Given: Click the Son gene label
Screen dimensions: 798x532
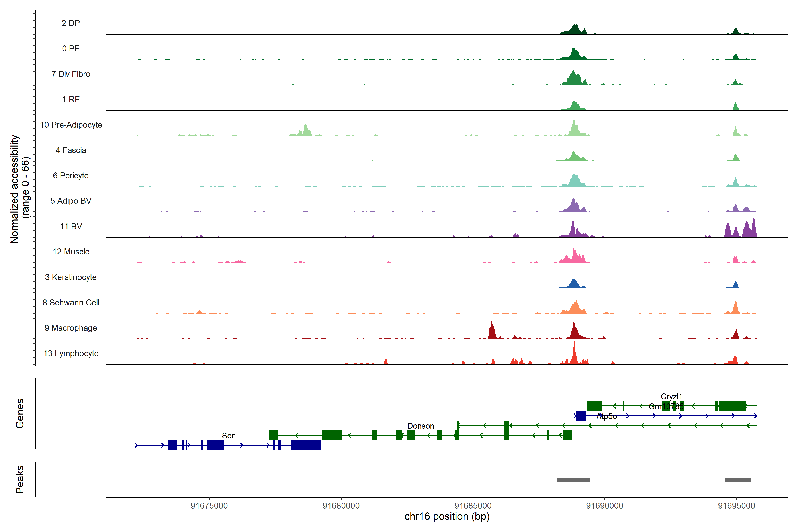Looking at the screenshot, I should pos(229,436).
